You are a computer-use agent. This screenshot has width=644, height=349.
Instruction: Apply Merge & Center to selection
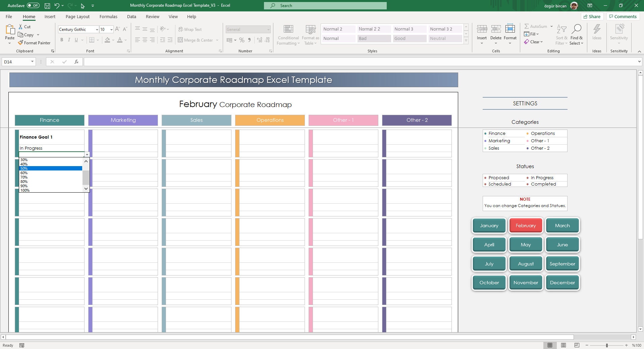(x=196, y=40)
